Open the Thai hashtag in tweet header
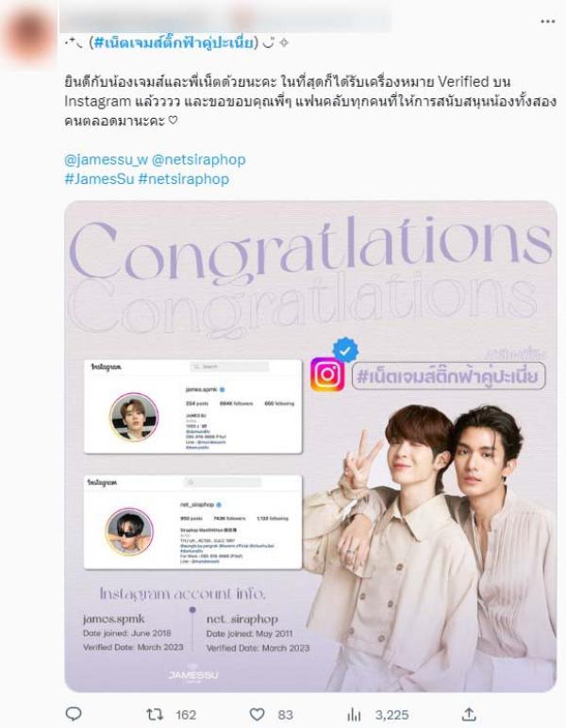 [x=175, y=43]
